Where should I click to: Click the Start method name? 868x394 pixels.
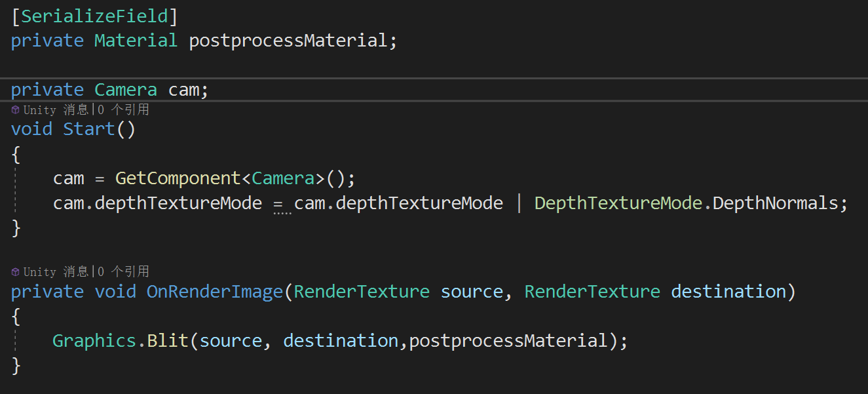89,129
